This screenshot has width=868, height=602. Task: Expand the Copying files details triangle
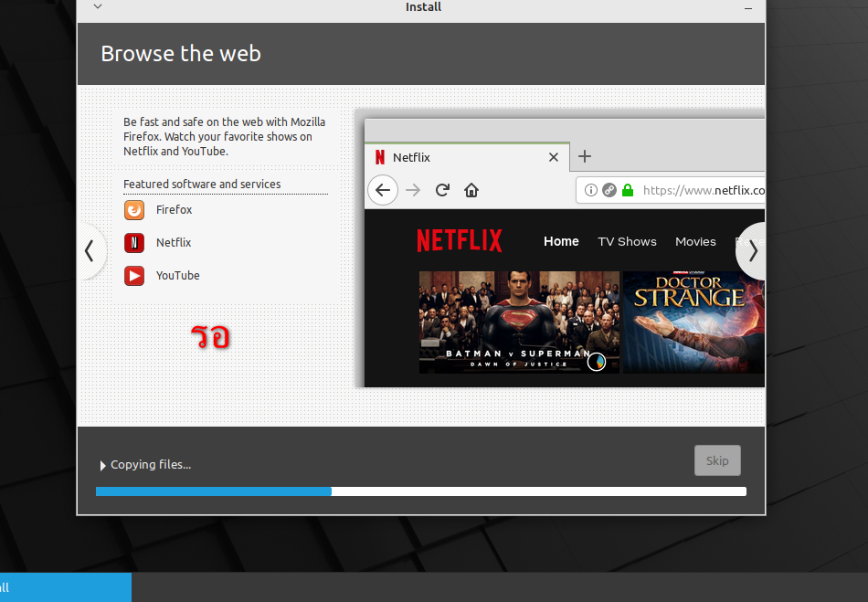[102, 465]
